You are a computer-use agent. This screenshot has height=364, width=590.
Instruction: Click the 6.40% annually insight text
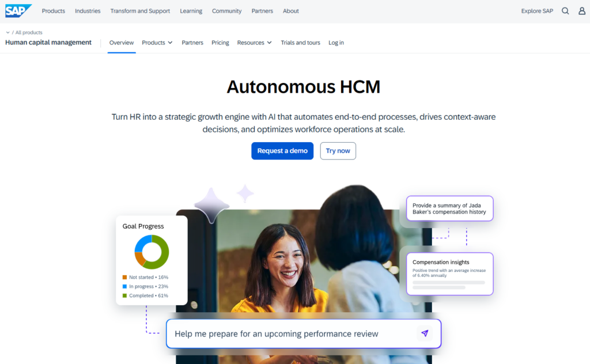(449, 272)
